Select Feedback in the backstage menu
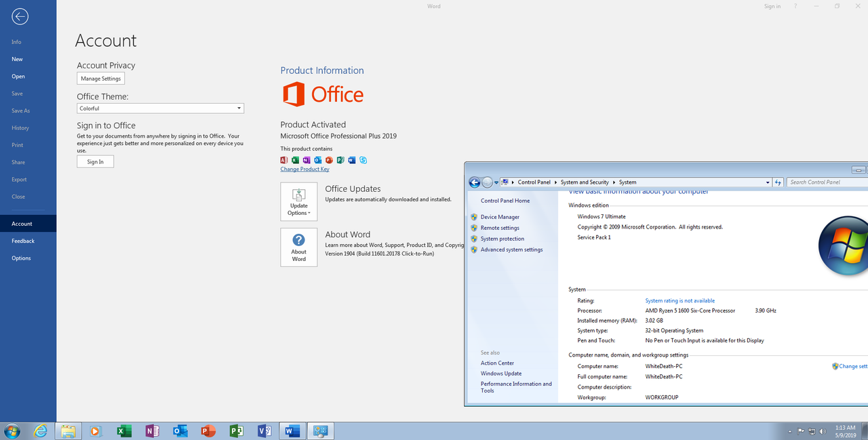This screenshot has height=440, width=868. (x=23, y=241)
